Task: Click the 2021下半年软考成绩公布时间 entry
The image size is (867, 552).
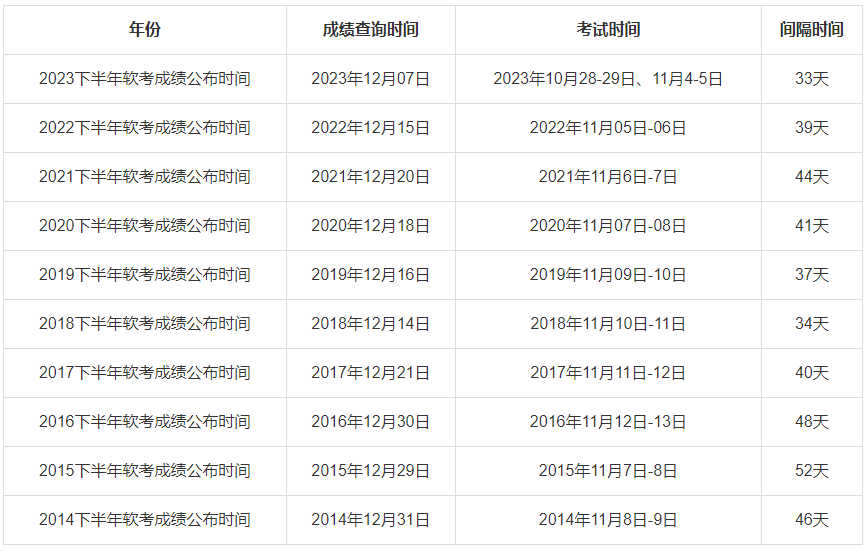Action: coord(145,176)
